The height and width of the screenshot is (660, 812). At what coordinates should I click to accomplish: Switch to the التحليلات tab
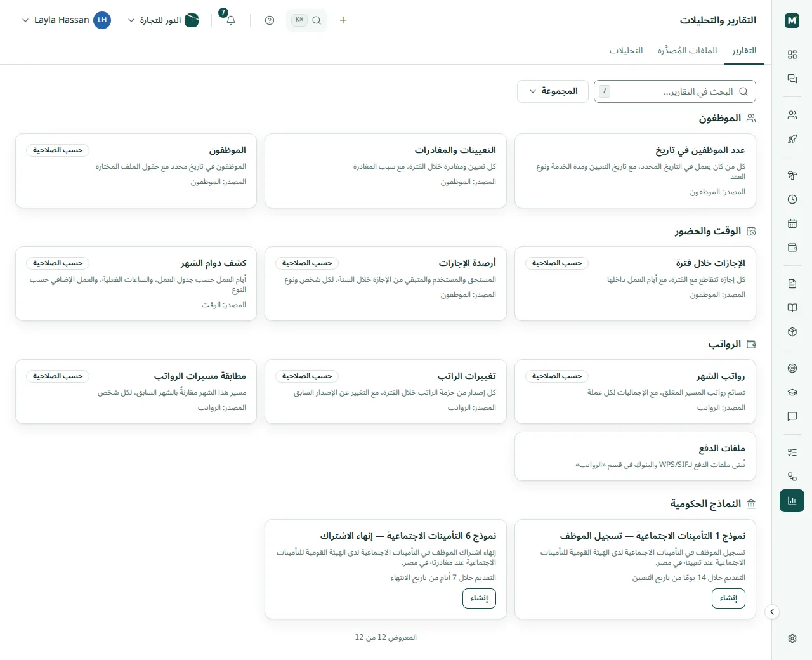click(x=626, y=51)
